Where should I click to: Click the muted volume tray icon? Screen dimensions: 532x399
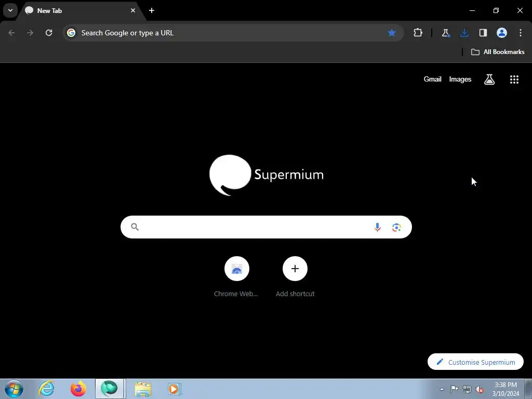tap(480, 389)
